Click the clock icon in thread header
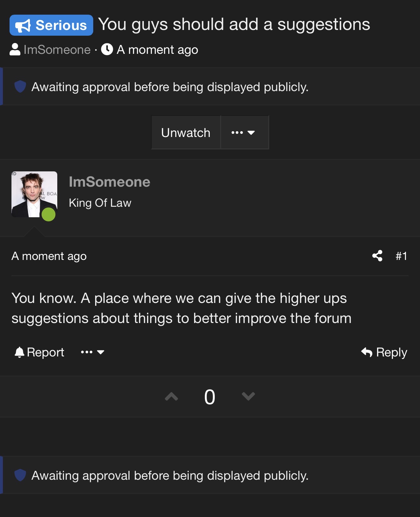The height and width of the screenshot is (517, 420). 107,49
